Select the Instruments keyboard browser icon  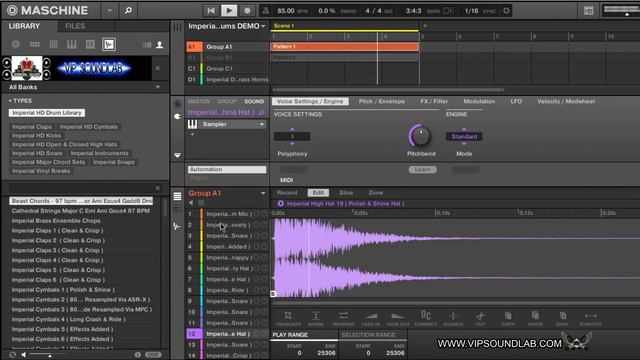pyautogui.click(x=72, y=44)
